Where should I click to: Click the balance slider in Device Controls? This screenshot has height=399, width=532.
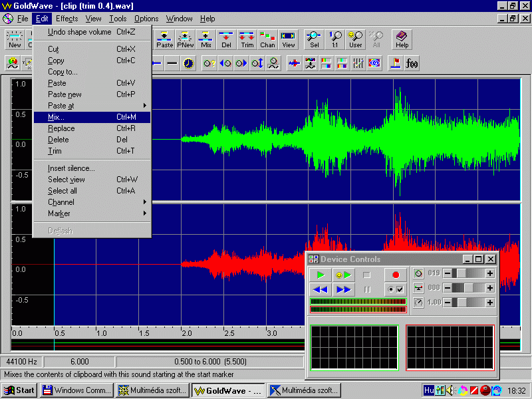[469, 288]
